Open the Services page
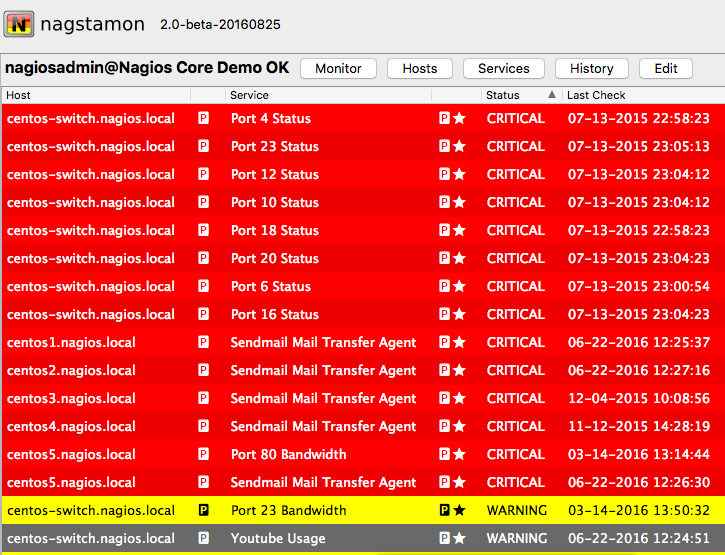This screenshot has width=725, height=555. click(503, 68)
